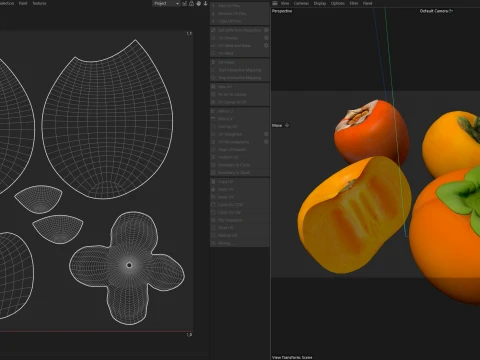Image resolution: width=480 pixels, height=360 pixels.
Task: Open UV Weld and Relax settings gear
Action: (x=266, y=45)
